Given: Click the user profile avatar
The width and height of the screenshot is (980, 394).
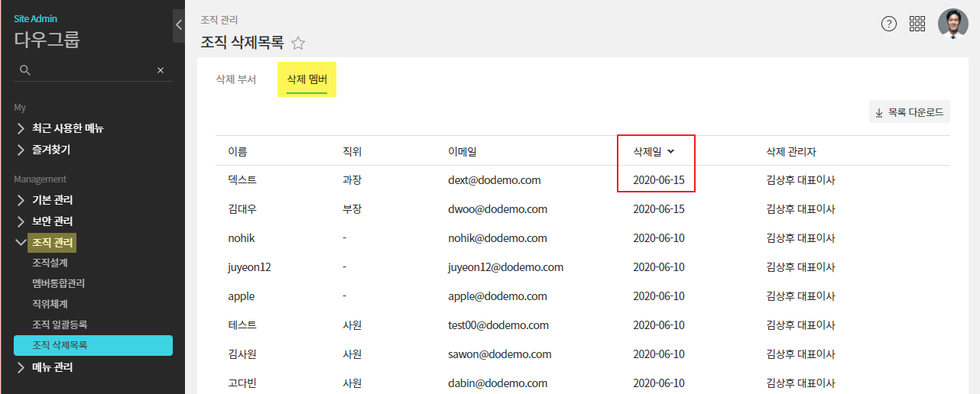Looking at the screenshot, I should 952,24.
